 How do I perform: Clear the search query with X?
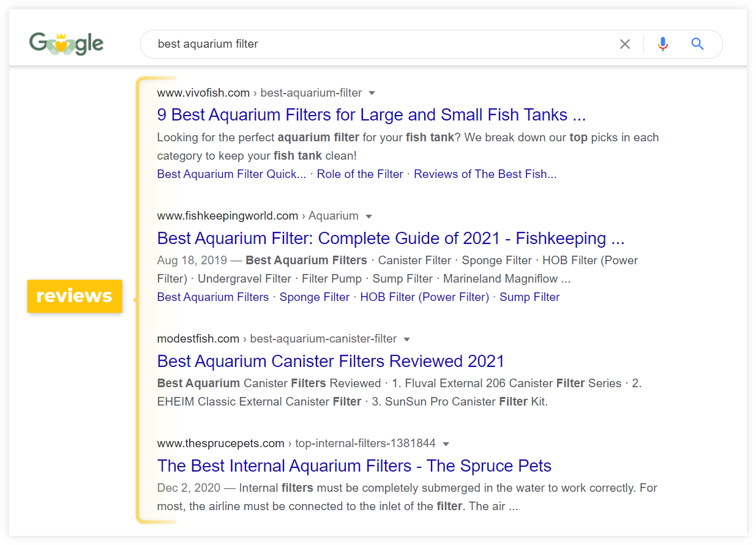tap(624, 44)
